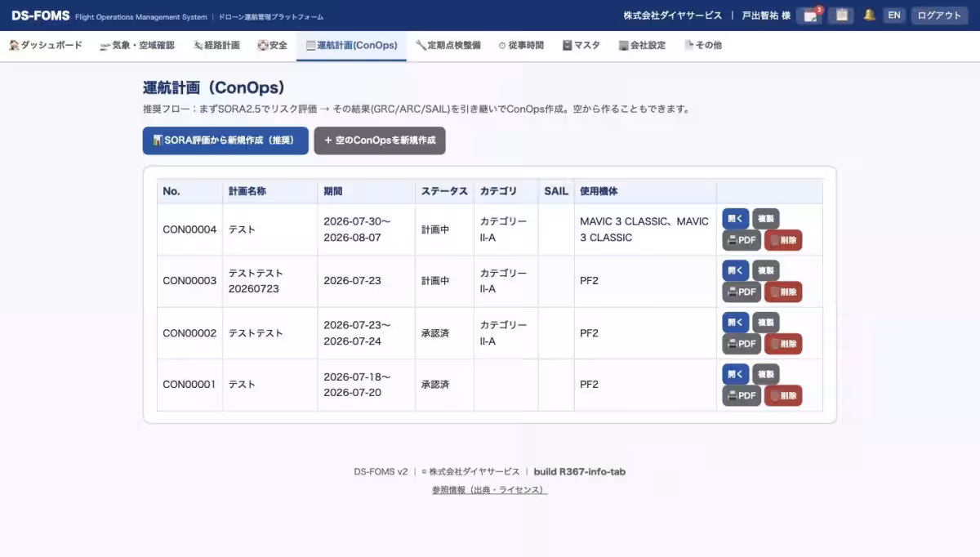
Task: Export CON00003 as PDF
Action: [742, 292]
